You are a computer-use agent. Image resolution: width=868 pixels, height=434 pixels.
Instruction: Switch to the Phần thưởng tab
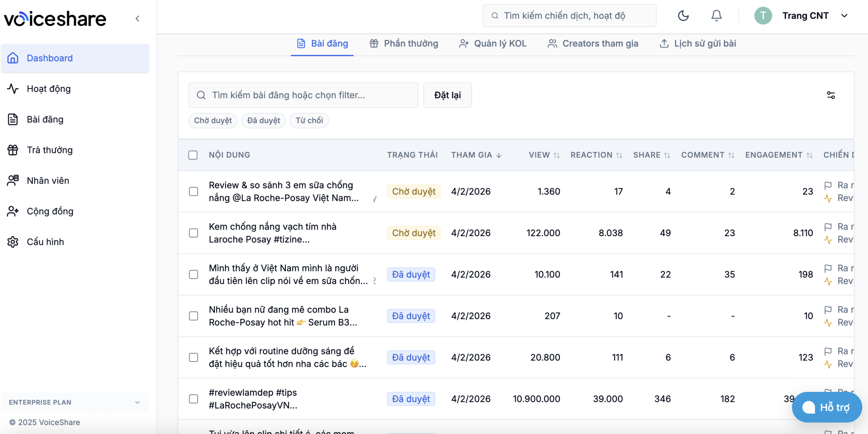coord(403,44)
